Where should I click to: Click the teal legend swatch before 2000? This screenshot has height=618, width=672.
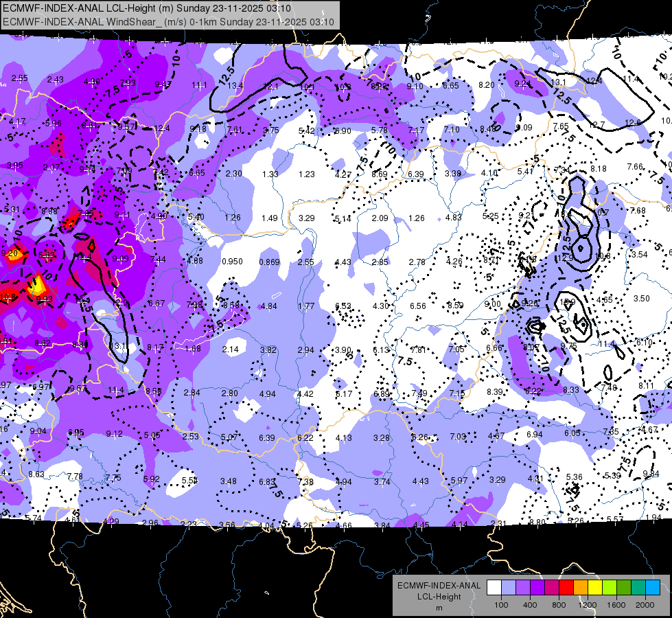tap(638, 588)
